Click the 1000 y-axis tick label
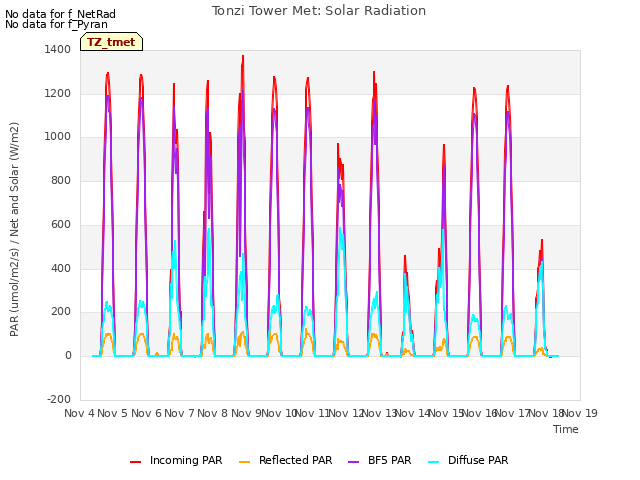Image resolution: width=640 pixels, height=480 pixels. (x=58, y=137)
